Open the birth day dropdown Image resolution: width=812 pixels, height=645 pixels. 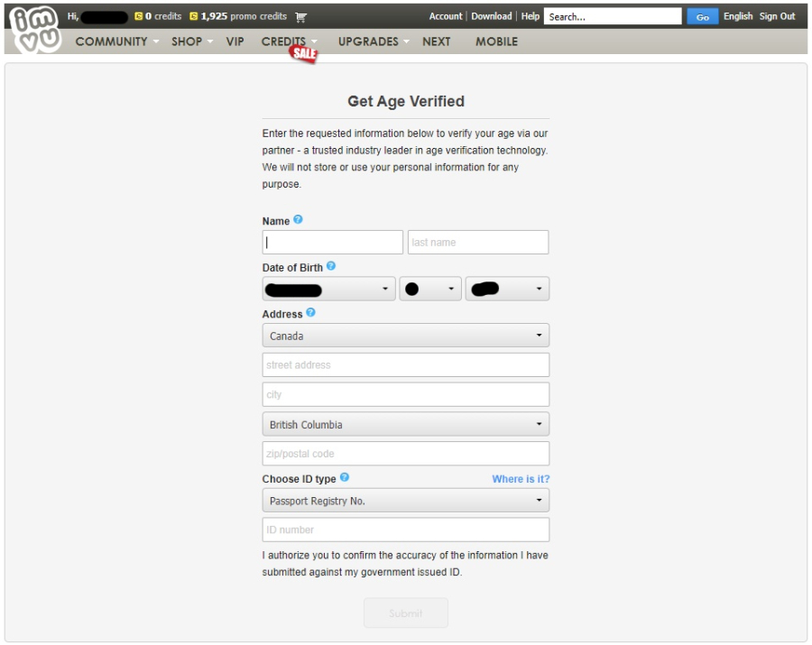(430, 289)
